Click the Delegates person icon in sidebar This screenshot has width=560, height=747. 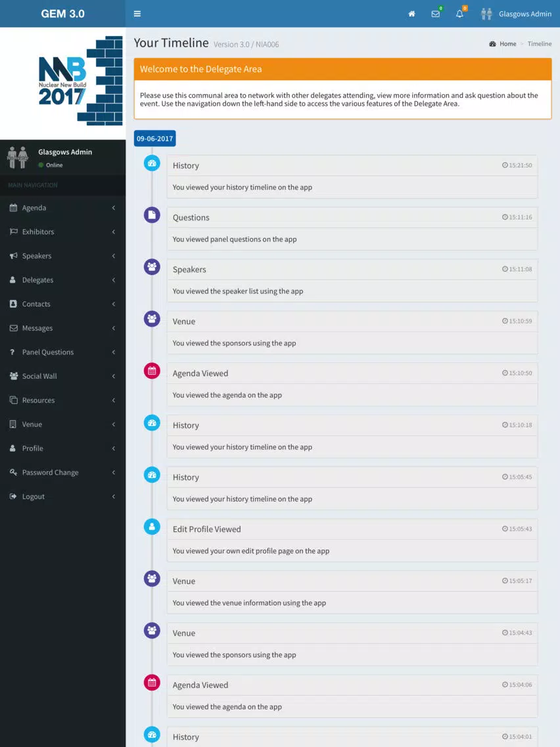(13, 279)
